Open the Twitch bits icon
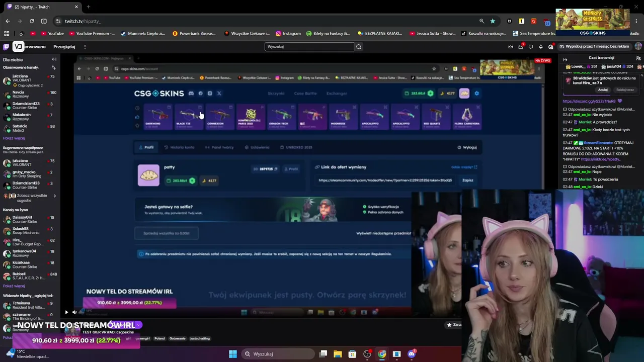 (541, 47)
